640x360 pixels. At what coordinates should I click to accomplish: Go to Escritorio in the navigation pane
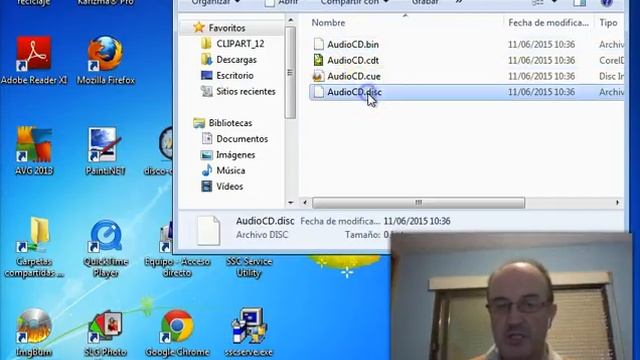[x=235, y=76]
